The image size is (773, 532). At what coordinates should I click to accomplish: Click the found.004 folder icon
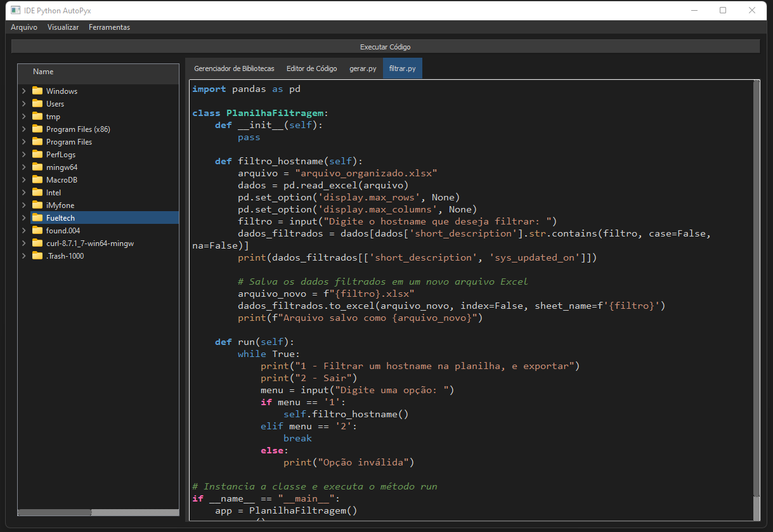click(37, 230)
